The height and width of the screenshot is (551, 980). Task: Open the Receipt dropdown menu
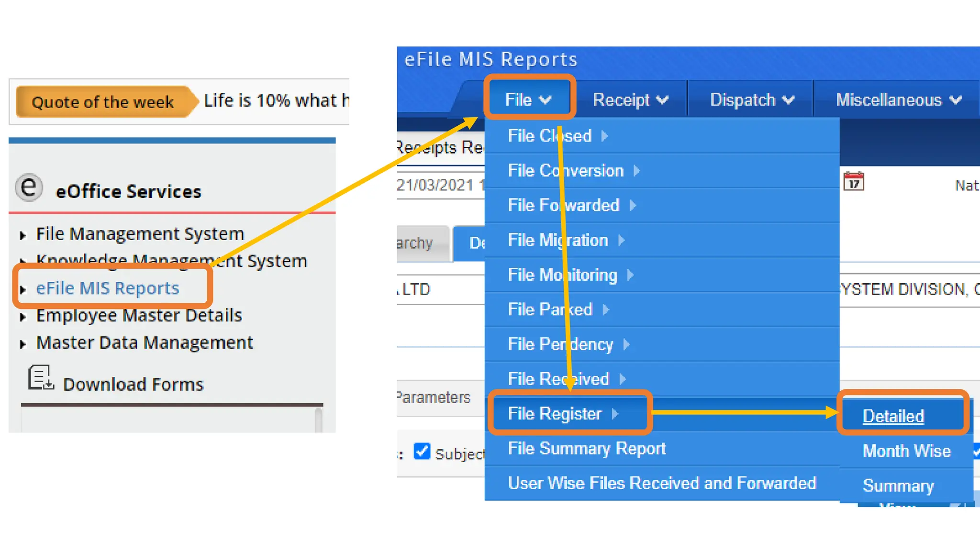tap(630, 99)
